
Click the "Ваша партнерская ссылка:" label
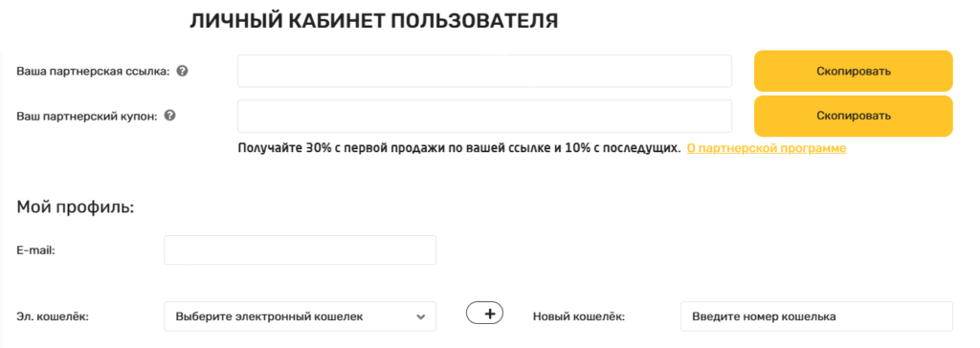(93, 71)
